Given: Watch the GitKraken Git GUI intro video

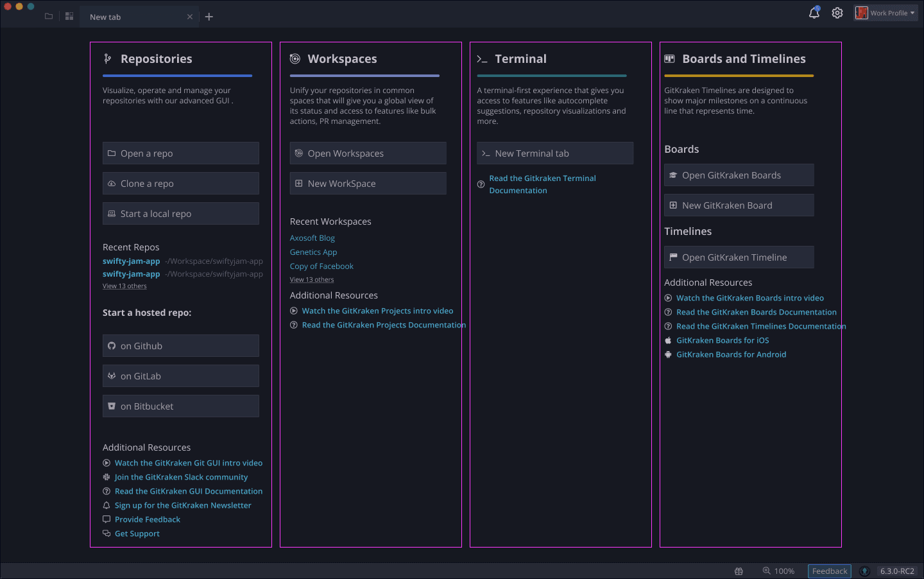Looking at the screenshot, I should (189, 463).
